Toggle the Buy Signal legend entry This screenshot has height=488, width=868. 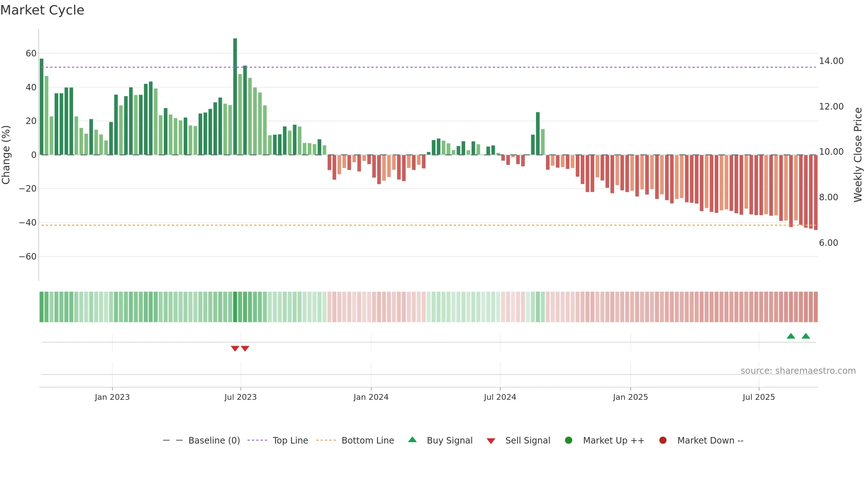click(440, 440)
